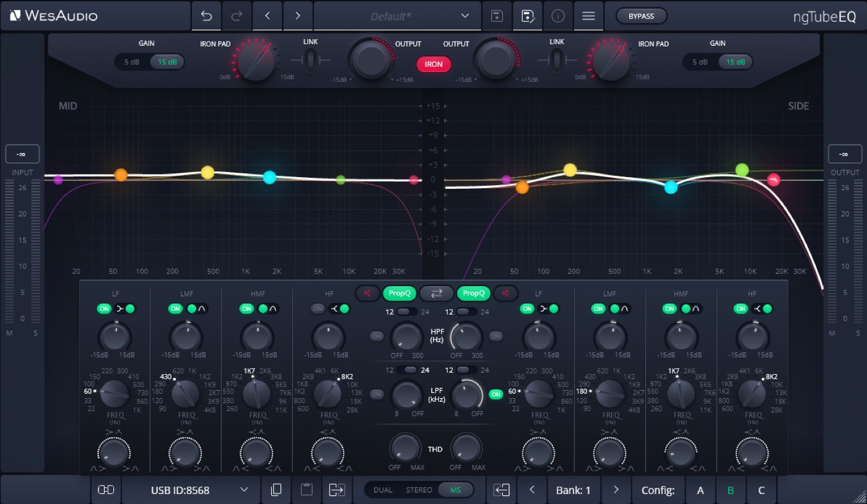The image size is (867, 504).
Task: Set MID gain range to 15 dB
Action: point(167,62)
